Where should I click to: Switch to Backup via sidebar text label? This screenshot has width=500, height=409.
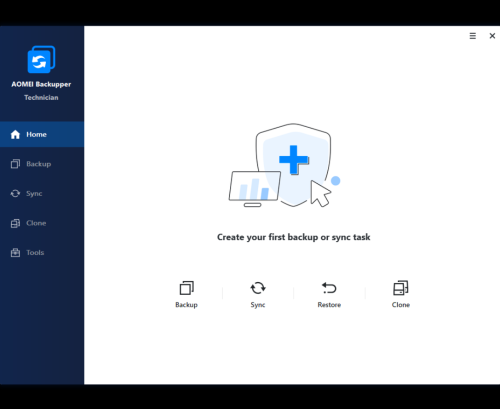click(39, 164)
